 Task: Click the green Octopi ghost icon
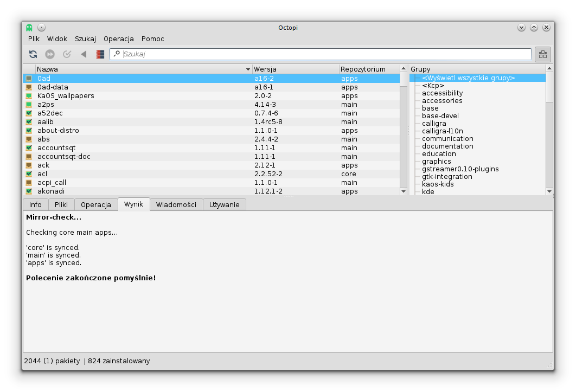(x=29, y=28)
